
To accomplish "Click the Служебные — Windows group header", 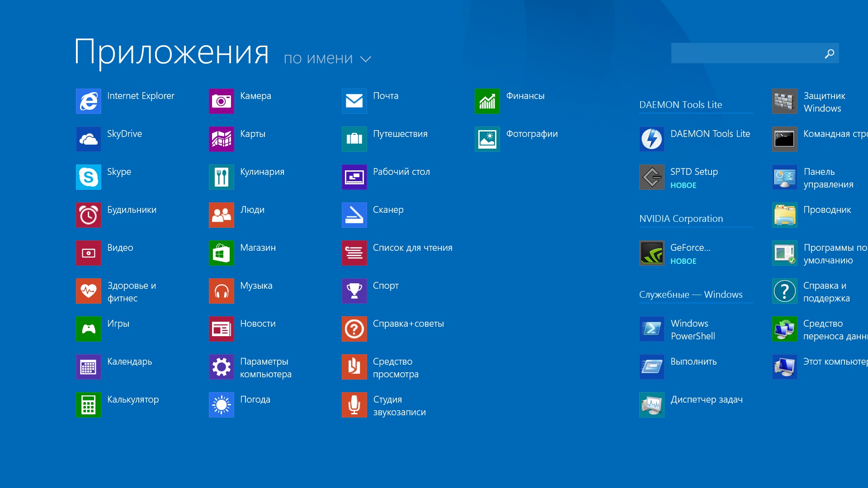I will 691,295.
